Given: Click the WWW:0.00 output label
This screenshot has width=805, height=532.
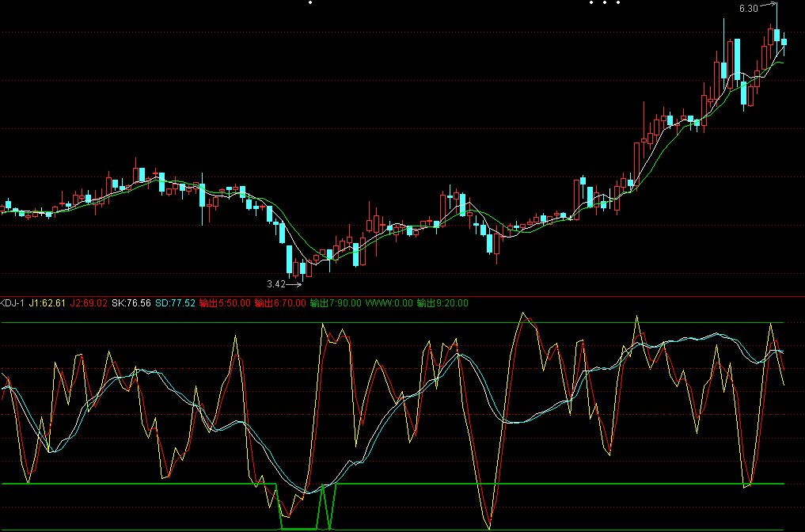Looking at the screenshot, I should click(389, 302).
